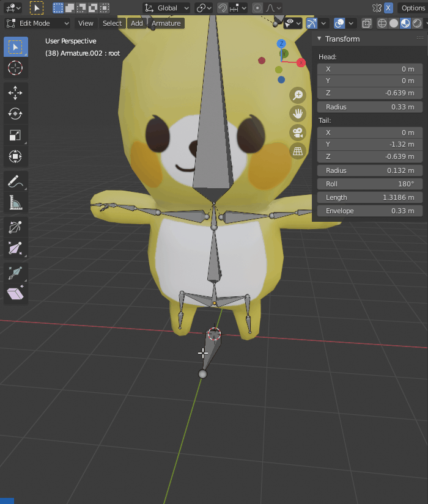Open the proportional falloff dropdown
The image size is (428, 504).
(273, 8)
